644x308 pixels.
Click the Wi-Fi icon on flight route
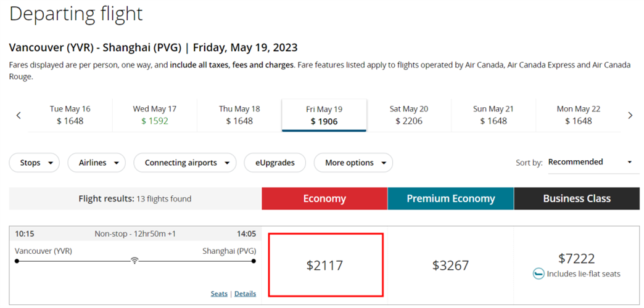(134, 261)
